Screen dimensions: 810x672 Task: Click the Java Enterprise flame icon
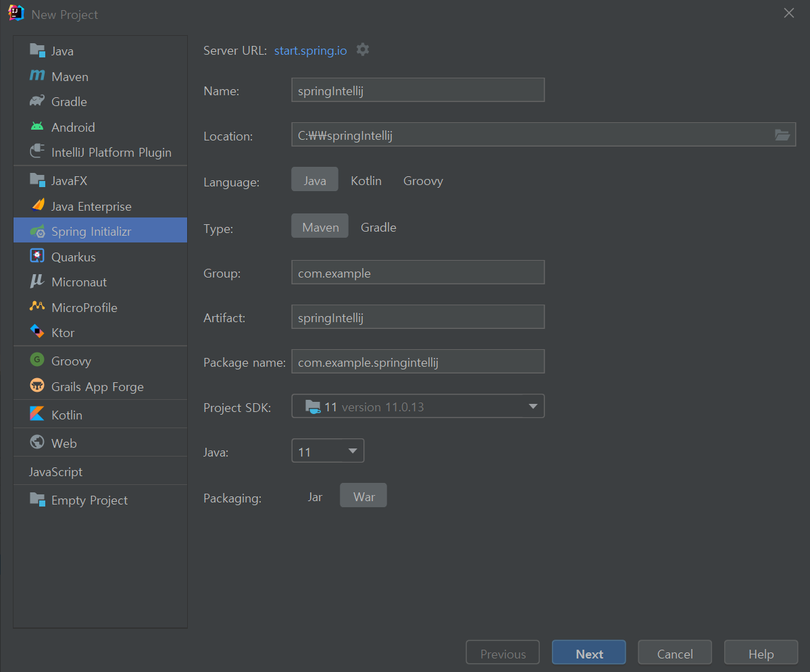37,205
